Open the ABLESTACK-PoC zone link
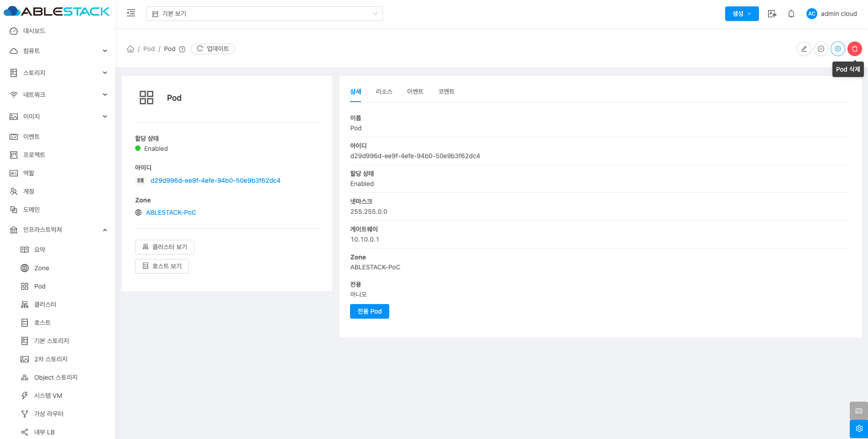The height and width of the screenshot is (439, 868). 171,212
